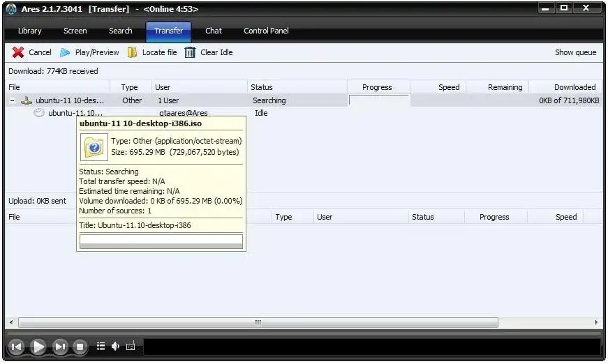This screenshot has width=608, height=364.
Task: Click the download row progress bar
Action: [379, 100]
